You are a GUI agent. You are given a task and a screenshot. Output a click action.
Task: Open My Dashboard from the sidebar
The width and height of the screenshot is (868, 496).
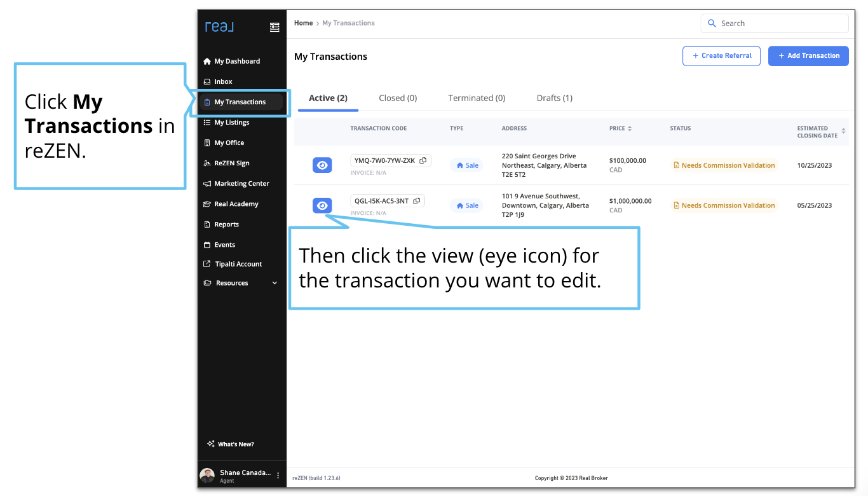(x=236, y=61)
